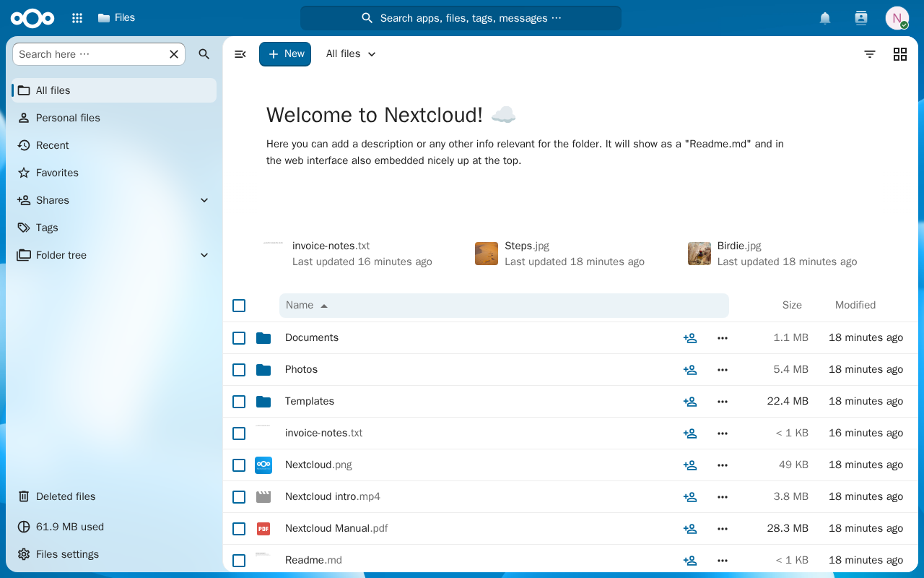Open Deleted files
Screen dimensions: 924x578
pos(114,496)
